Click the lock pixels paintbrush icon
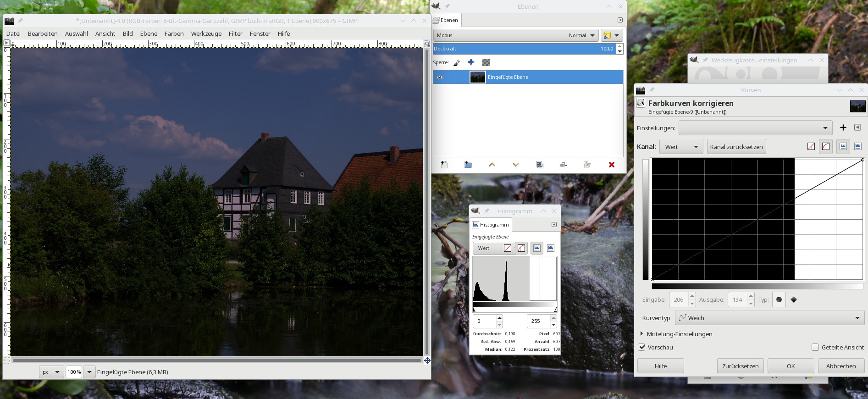The width and height of the screenshot is (868, 399). click(457, 62)
